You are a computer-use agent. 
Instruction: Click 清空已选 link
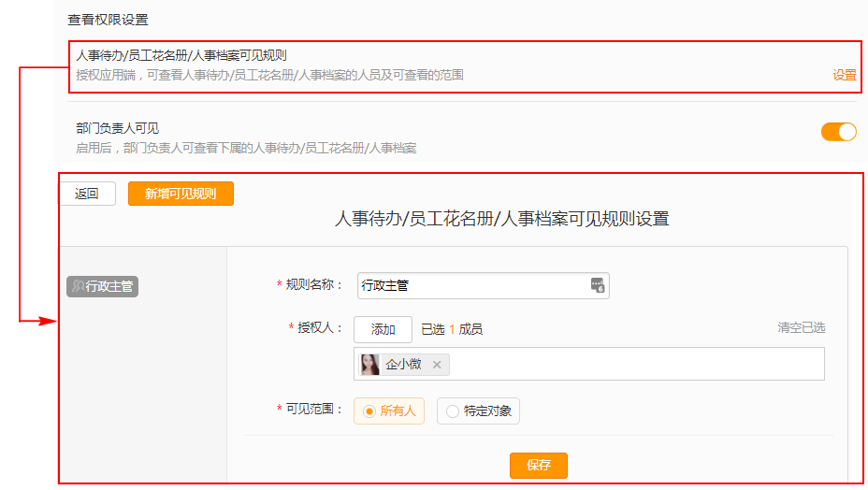click(x=801, y=328)
